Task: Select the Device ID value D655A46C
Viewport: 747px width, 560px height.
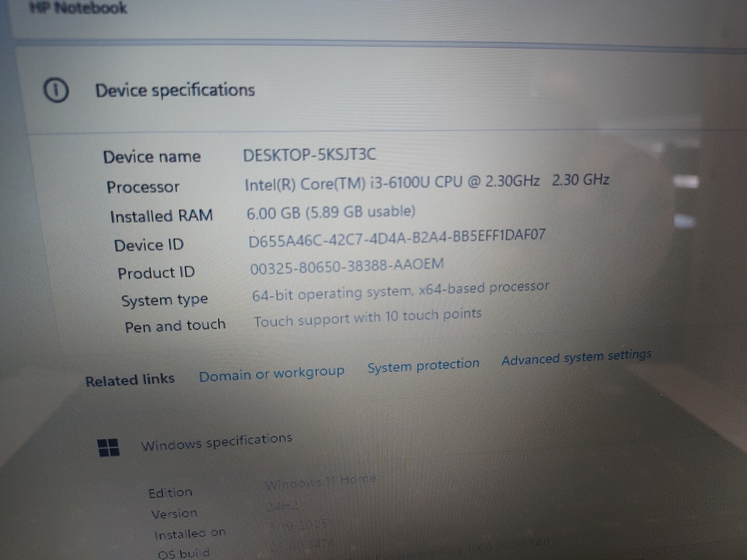Action: click(397, 238)
